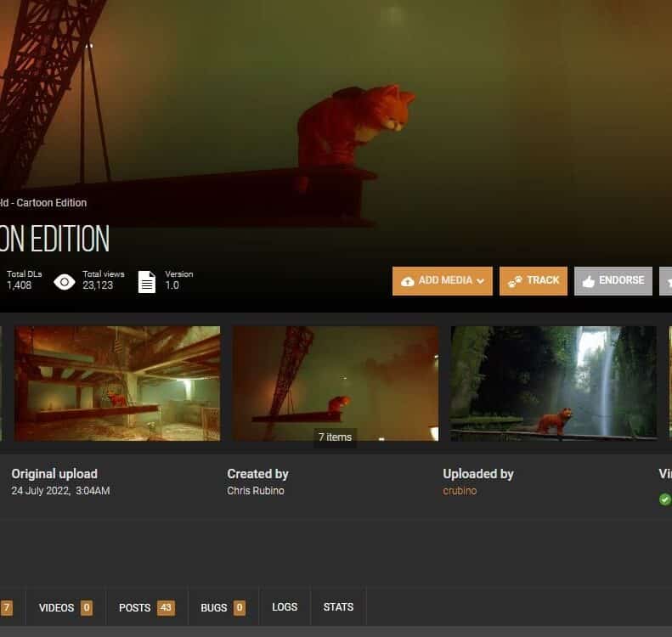Click the Posts count badge 43
The height and width of the screenshot is (637, 672).
pyautogui.click(x=166, y=607)
